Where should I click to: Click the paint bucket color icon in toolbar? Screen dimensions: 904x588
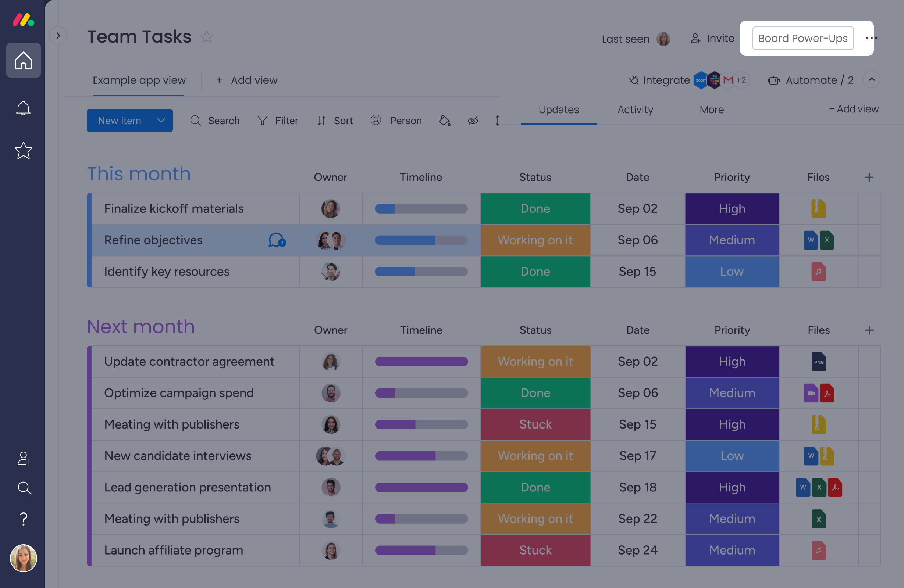pyautogui.click(x=444, y=121)
